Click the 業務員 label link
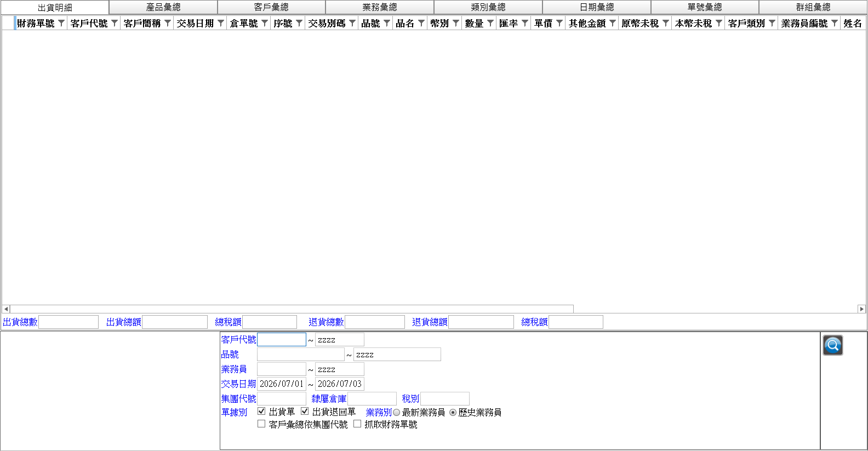 point(234,369)
